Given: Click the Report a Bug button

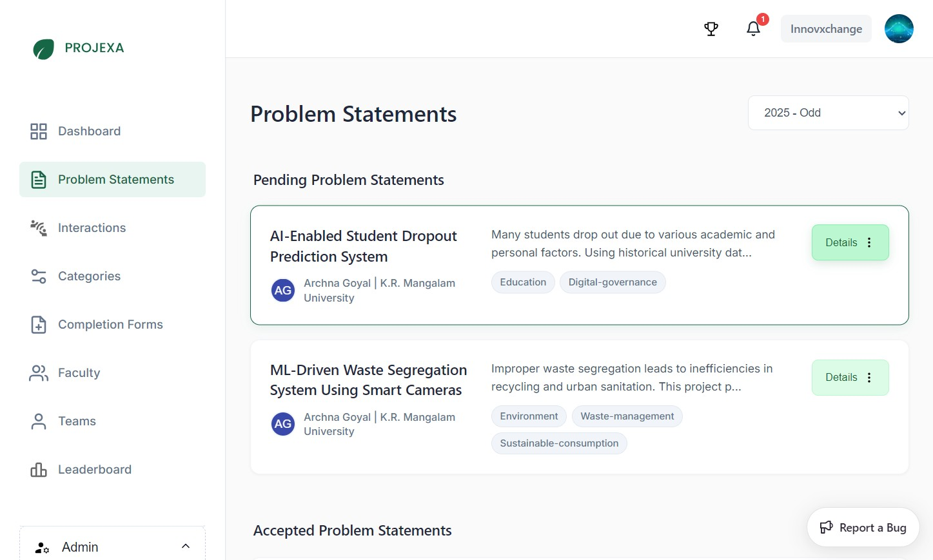Looking at the screenshot, I should pyautogui.click(x=863, y=527).
